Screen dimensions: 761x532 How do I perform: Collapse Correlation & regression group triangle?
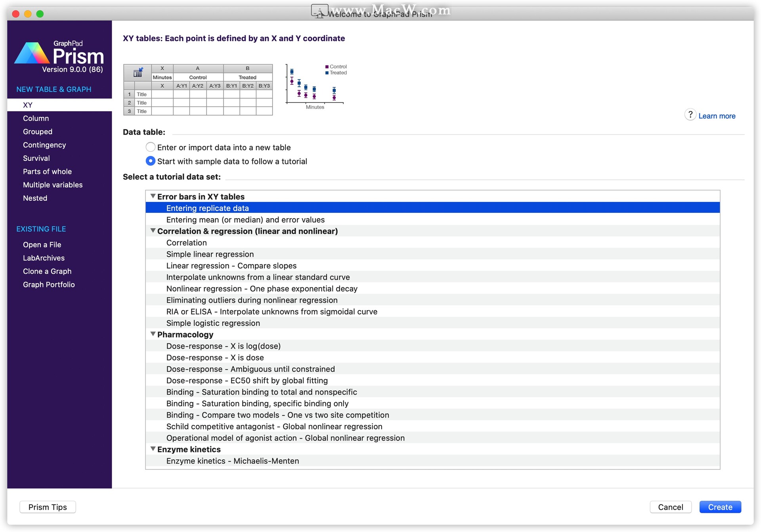(x=153, y=231)
